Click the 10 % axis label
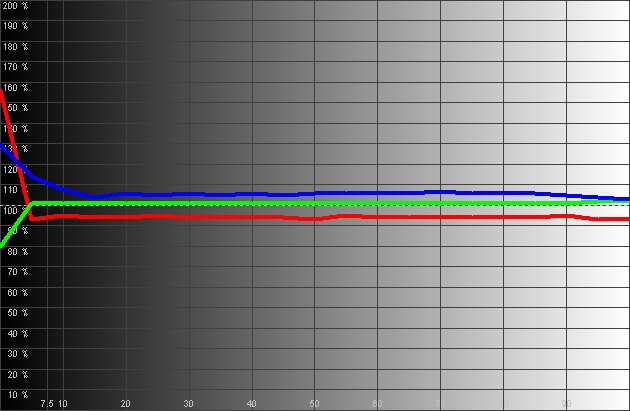630x411 pixels. click(x=16, y=395)
